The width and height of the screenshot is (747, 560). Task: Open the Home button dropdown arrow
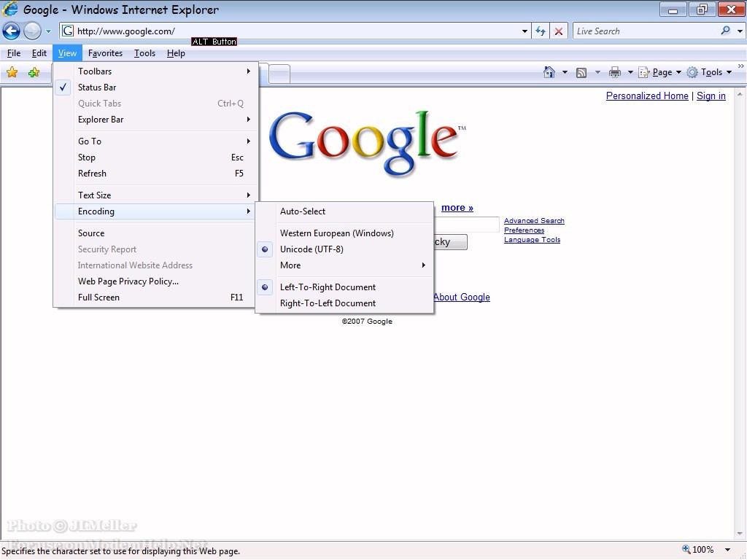(x=565, y=72)
